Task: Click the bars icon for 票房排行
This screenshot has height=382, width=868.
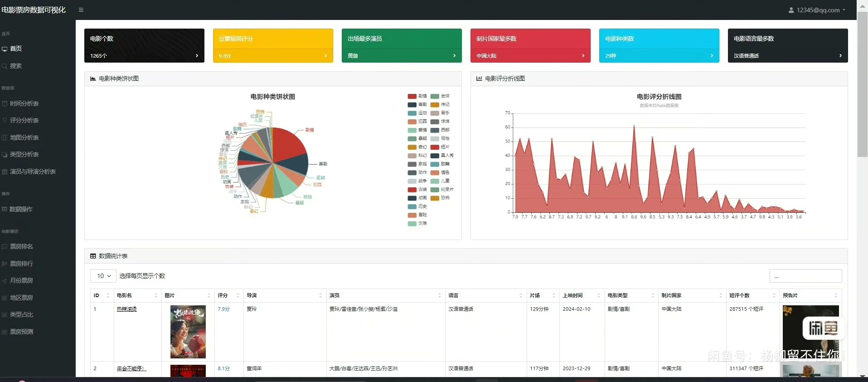Action: (5, 264)
